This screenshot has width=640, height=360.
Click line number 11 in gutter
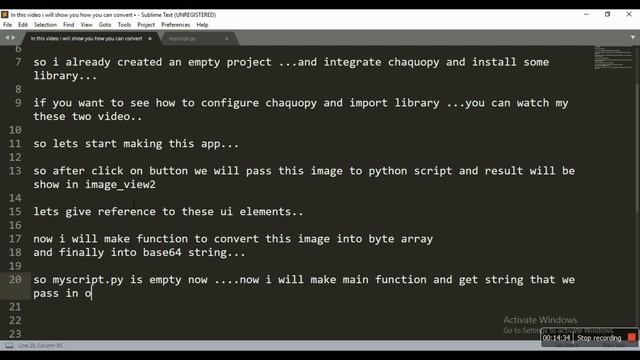pos(15,144)
